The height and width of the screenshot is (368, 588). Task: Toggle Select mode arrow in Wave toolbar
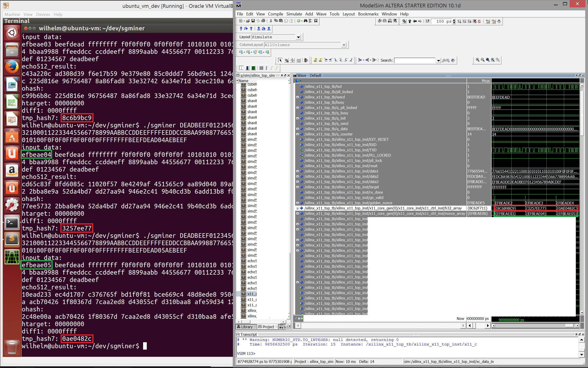(281, 60)
